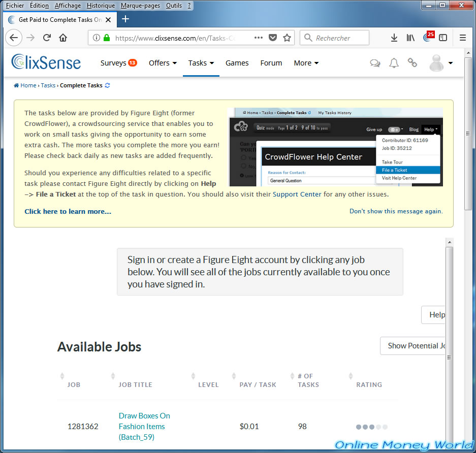This screenshot has height=453, width=476.
Task: Open Draw Boxes On Fashion Items job
Action: point(144,426)
